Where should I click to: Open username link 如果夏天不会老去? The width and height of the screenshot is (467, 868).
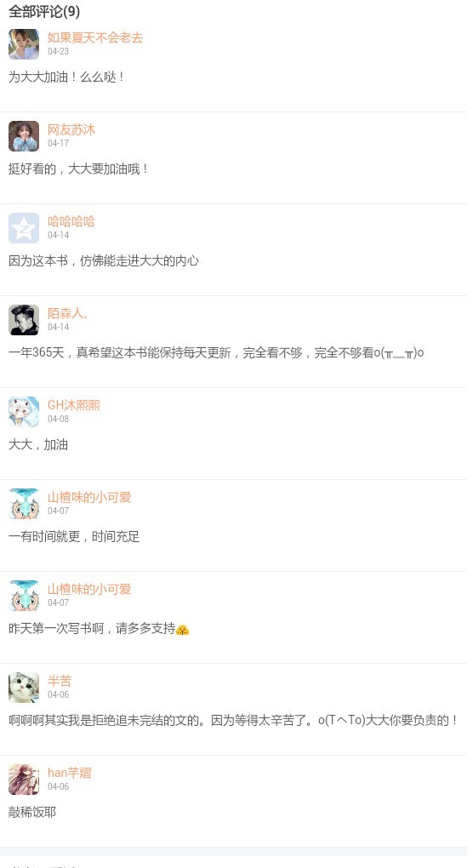[95, 37]
